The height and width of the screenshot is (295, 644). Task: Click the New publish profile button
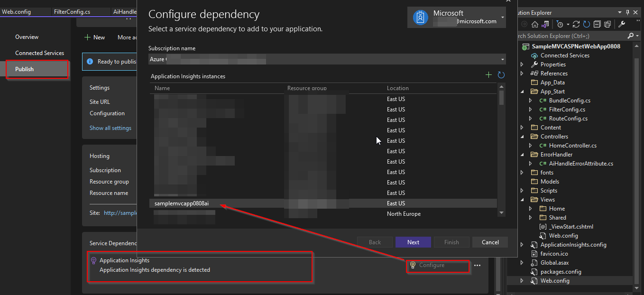click(95, 37)
